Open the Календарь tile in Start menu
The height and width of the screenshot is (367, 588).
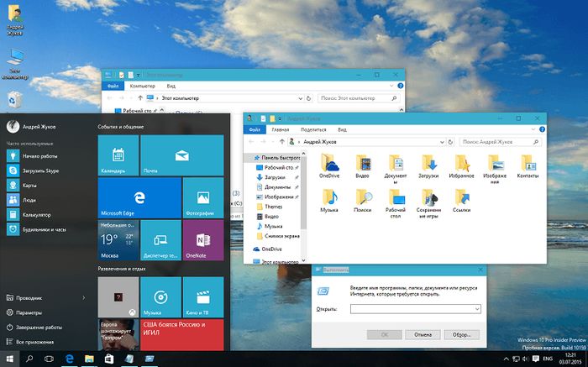(x=118, y=156)
